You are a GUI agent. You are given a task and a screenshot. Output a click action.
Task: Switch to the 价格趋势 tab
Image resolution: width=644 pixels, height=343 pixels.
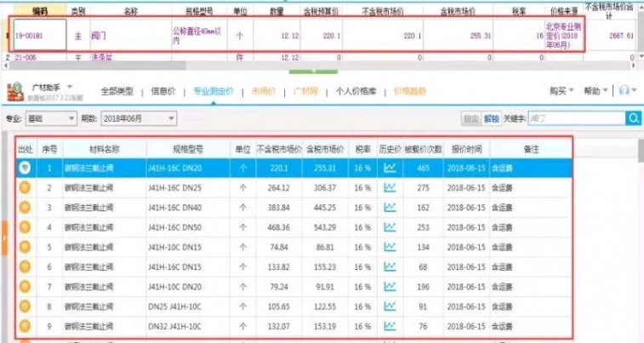[x=410, y=91]
